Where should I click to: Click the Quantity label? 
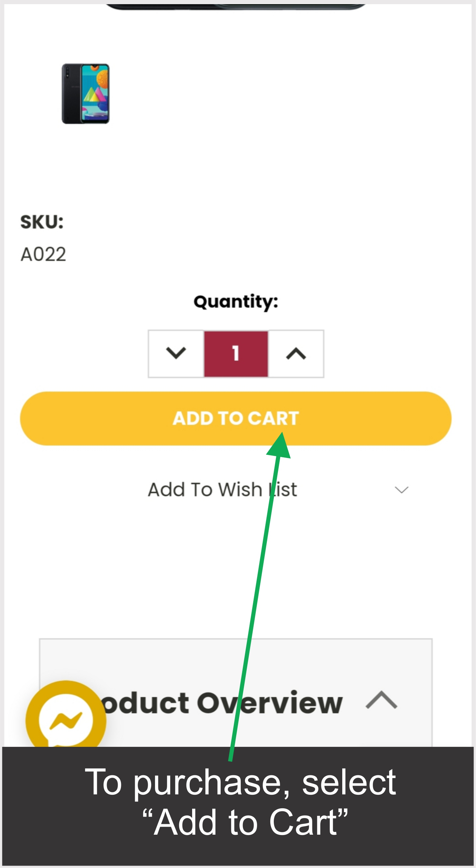point(236,301)
